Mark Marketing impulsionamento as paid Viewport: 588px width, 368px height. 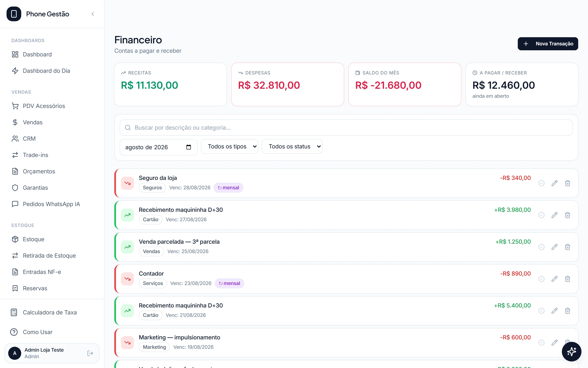(x=541, y=343)
